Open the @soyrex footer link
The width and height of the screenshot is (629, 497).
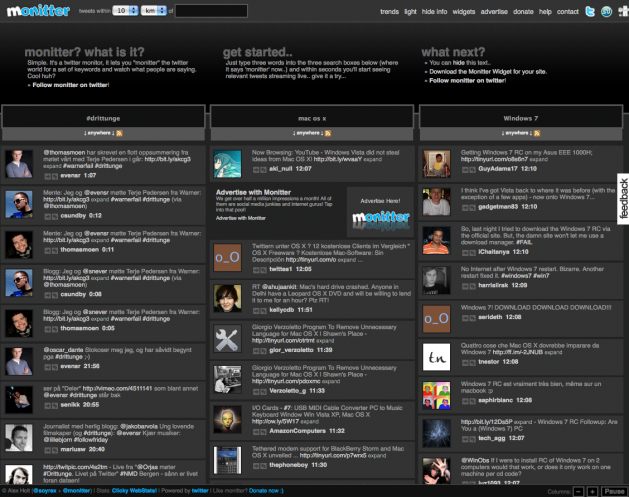click(x=45, y=491)
